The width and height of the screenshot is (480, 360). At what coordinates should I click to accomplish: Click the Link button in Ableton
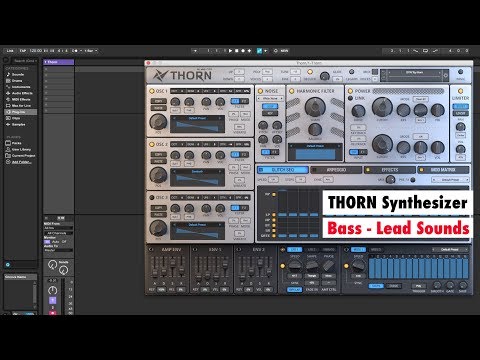click(x=10, y=51)
